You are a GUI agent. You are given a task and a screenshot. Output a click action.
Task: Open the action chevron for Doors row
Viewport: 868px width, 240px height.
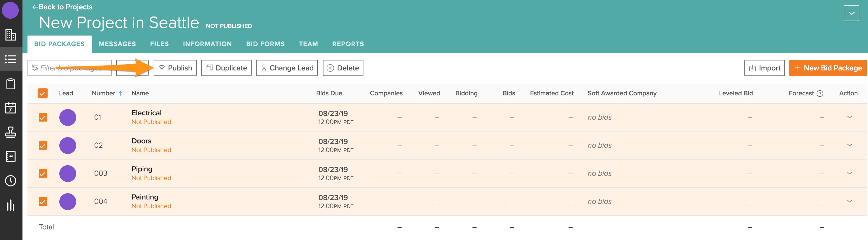click(849, 145)
